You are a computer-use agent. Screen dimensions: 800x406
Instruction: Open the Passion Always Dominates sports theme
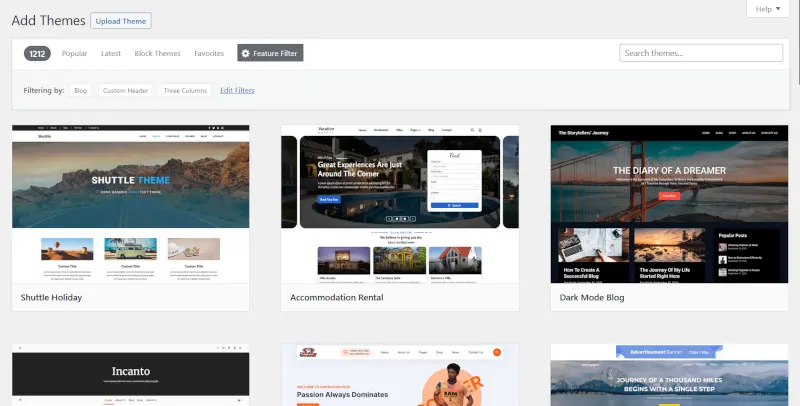pos(400,376)
